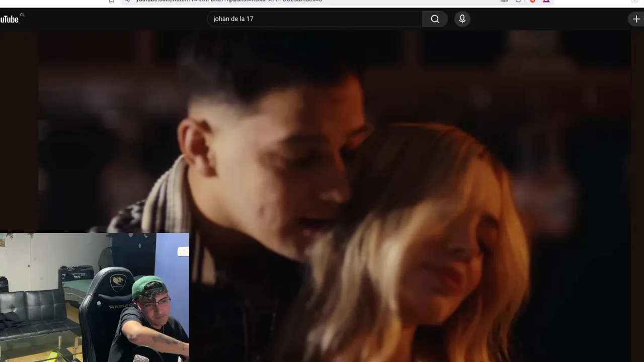Go to YouTube home via the logo
644x362 pixels.
click(x=10, y=19)
